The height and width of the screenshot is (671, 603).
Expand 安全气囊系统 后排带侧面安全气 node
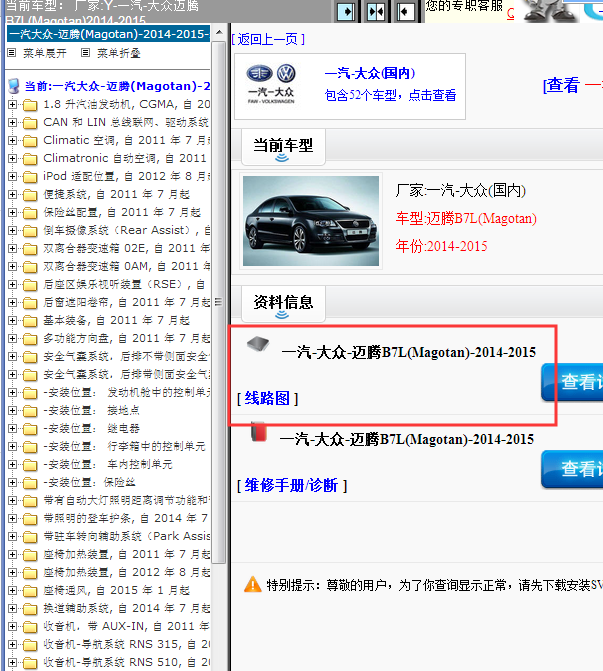click(x=12, y=374)
